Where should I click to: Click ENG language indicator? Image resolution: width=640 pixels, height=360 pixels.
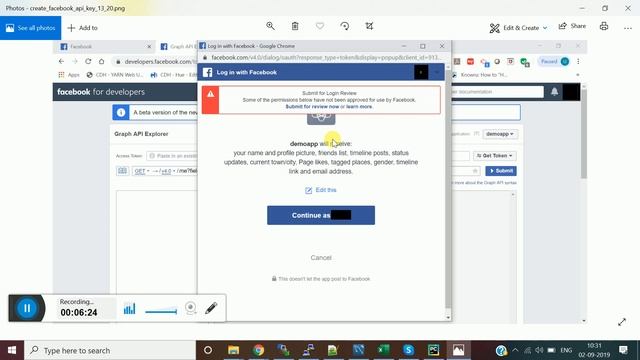point(566,350)
